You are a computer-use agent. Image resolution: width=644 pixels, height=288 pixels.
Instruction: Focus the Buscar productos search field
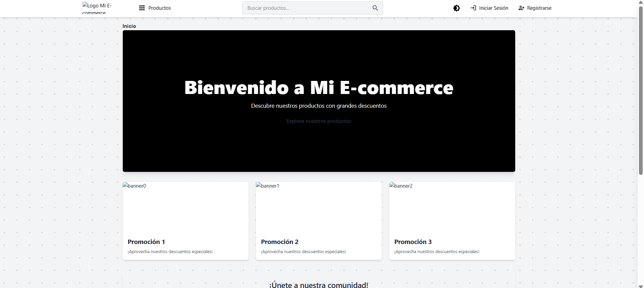pyautogui.click(x=307, y=8)
